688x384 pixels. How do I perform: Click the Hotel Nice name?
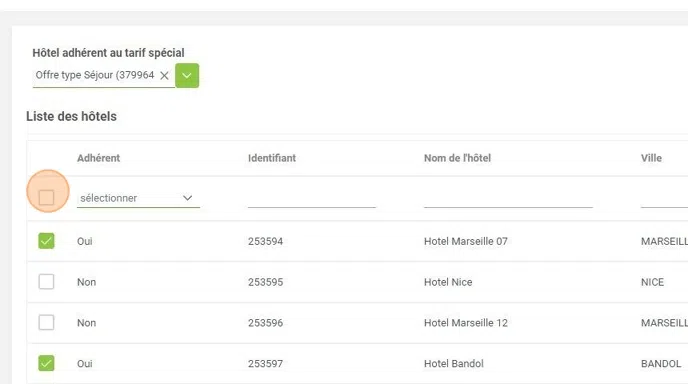coord(448,282)
